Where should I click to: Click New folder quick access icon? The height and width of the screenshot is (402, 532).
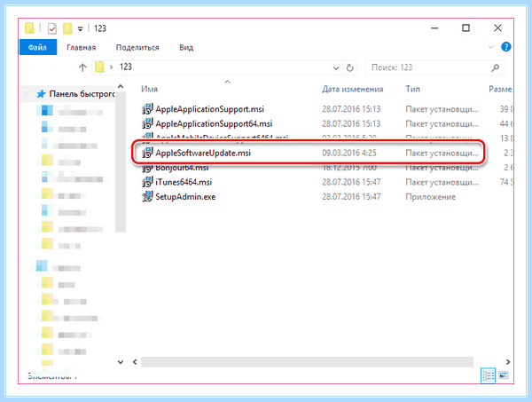click(x=67, y=28)
